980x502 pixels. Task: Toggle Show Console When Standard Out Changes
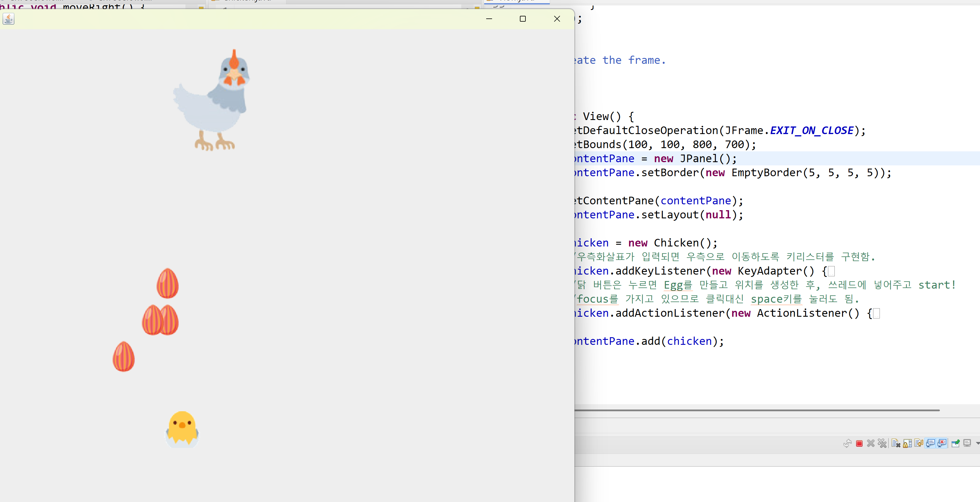point(931,443)
